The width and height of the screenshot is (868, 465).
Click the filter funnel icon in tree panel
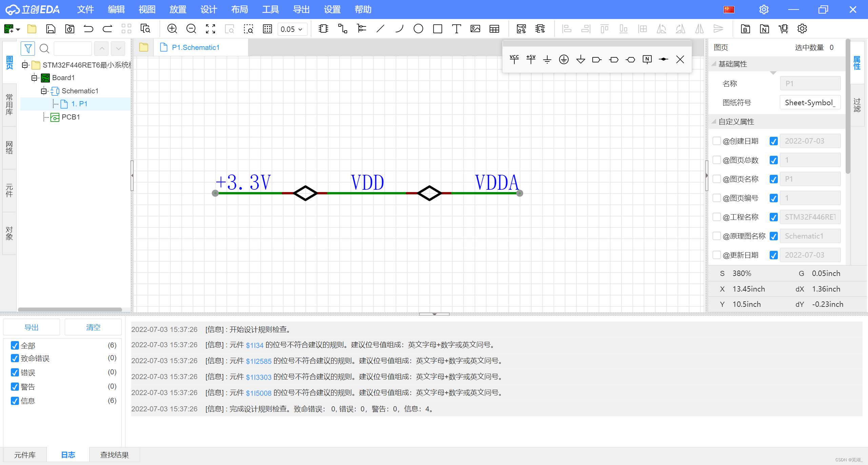pyautogui.click(x=28, y=49)
